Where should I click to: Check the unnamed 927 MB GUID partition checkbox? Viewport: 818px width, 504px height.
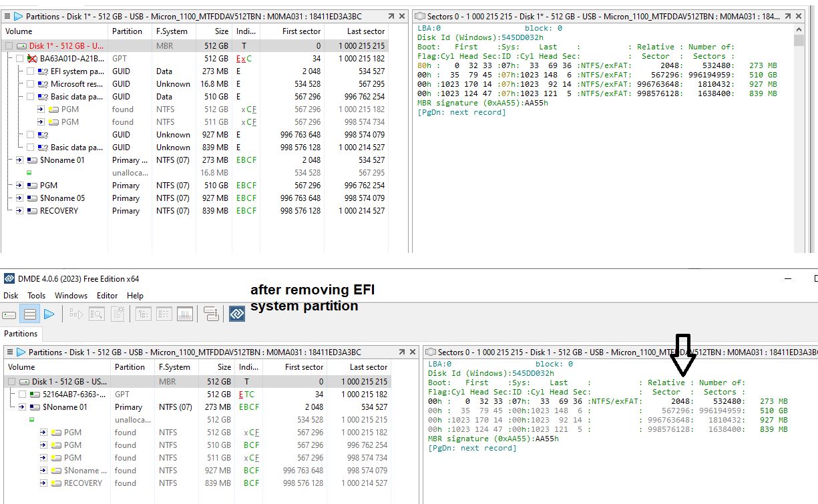point(31,135)
